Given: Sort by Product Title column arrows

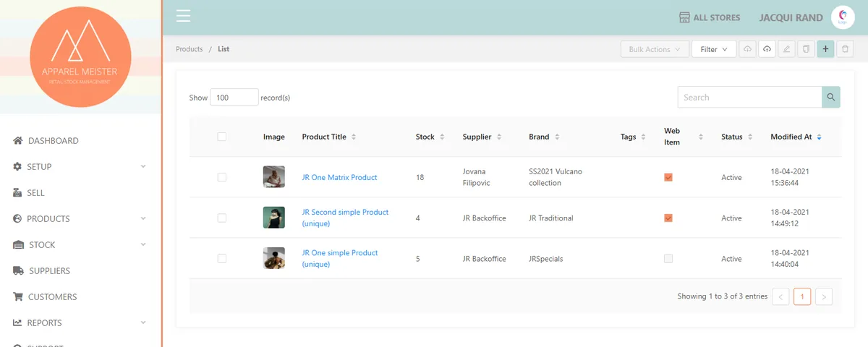Looking at the screenshot, I should coord(353,137).
